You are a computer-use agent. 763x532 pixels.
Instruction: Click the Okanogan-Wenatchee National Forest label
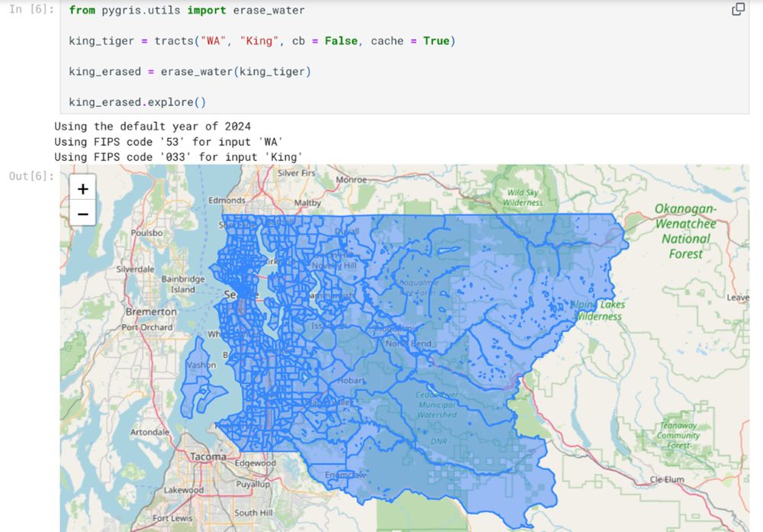click(686, 231)
